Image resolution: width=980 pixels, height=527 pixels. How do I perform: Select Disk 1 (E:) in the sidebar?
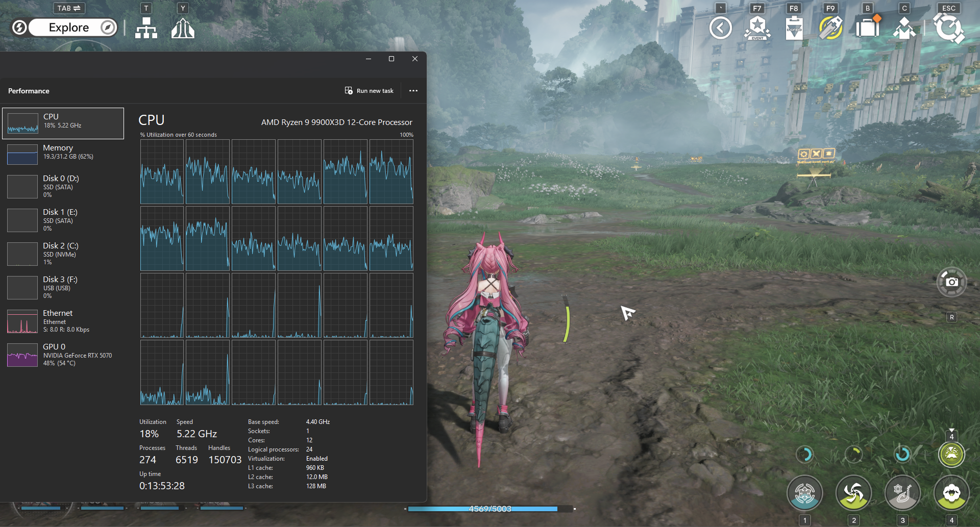63,220
